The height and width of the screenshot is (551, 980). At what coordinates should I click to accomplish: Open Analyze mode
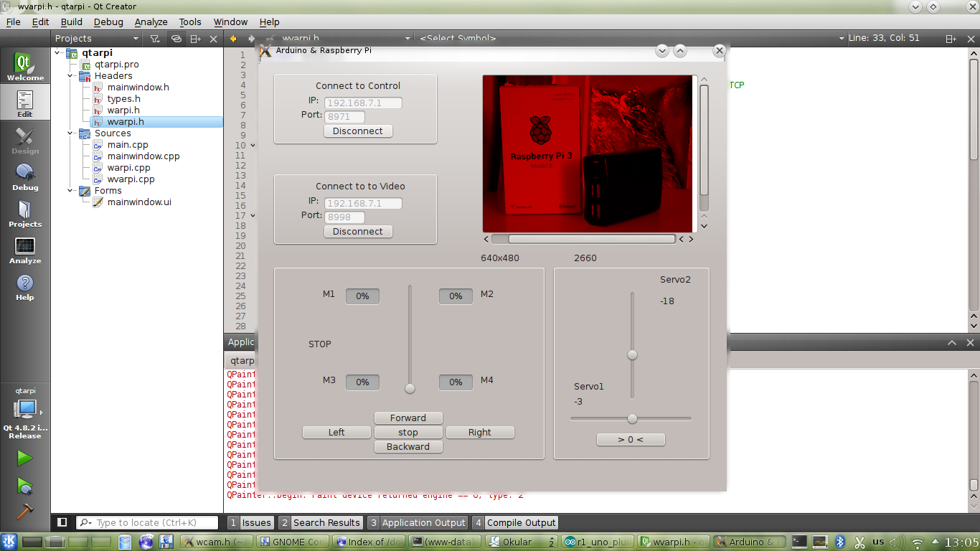click(x=25, y=250)
